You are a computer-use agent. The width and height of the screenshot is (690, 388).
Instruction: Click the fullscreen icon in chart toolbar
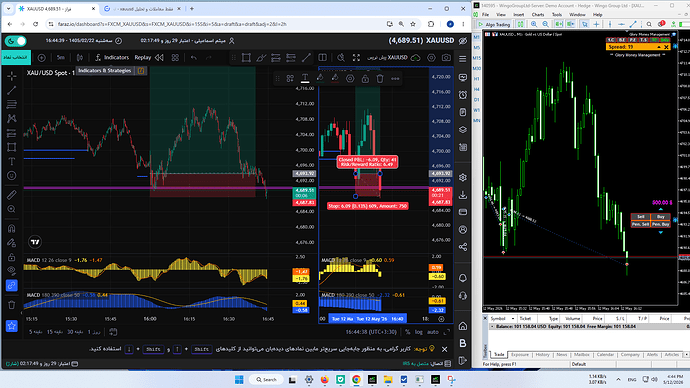356,58
